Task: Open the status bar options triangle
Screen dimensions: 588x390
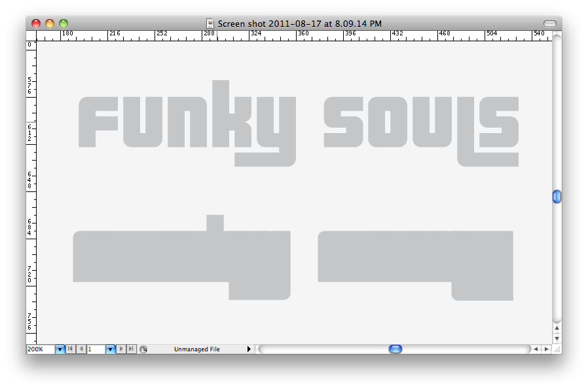Action: click(x=249, y=349)
